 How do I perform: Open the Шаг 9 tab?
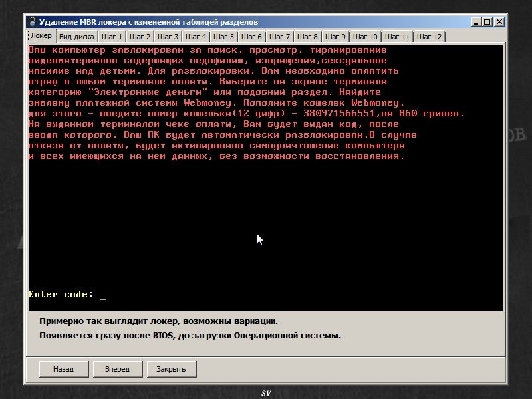pyautogui.click(x=335, y=37)
